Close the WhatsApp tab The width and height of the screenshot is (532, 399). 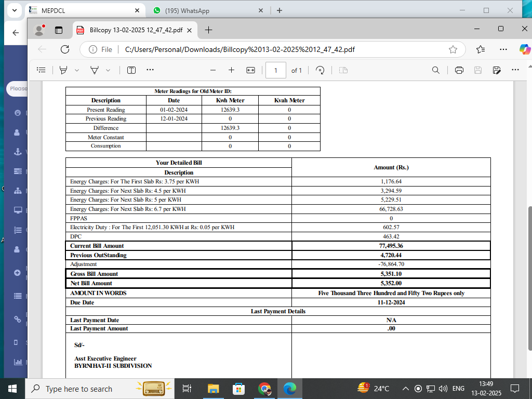(261, 10)
